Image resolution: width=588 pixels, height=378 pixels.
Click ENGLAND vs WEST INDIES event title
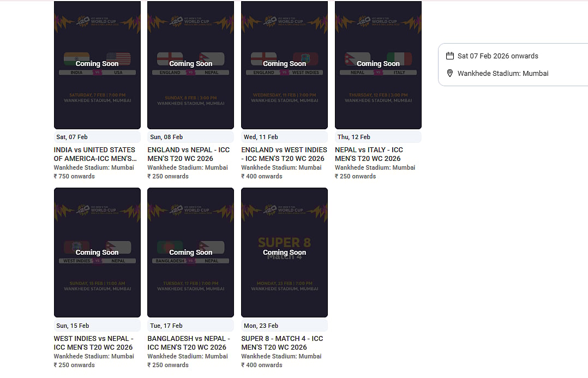click(284, 154)
